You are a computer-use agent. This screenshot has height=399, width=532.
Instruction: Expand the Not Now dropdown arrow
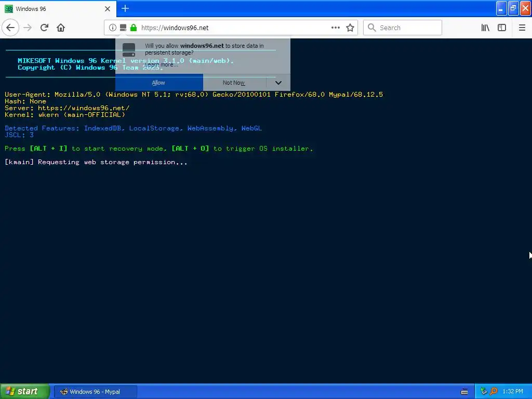tap(278, 83)
